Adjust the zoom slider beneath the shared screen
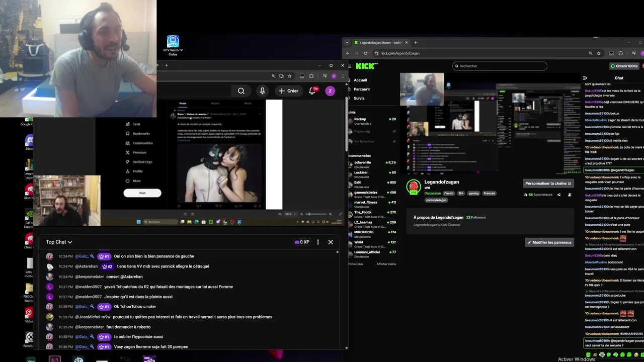This screenshot has width=644, height=362. pyautogui.click(x=315, y=214)
